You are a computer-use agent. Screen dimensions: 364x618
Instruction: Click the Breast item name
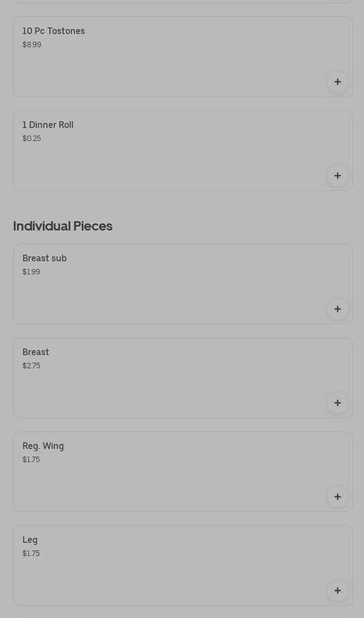36,352
